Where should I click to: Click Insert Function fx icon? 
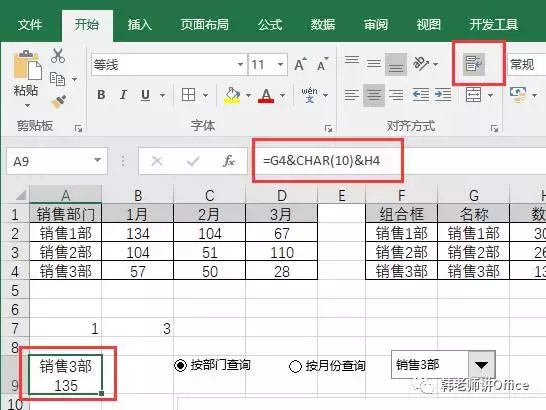tap(229, 161)
